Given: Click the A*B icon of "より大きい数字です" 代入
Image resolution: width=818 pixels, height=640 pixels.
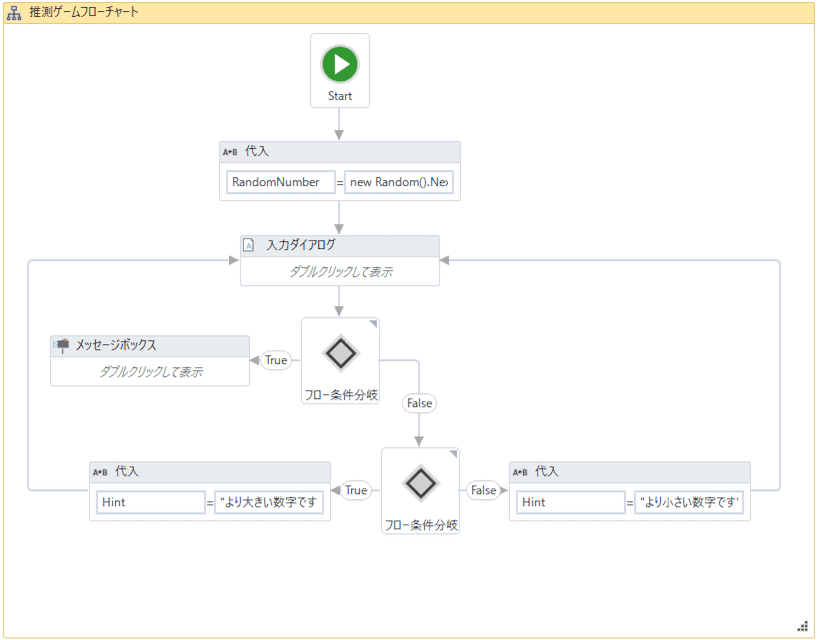Looking at the screenshot, I should pos(100,472).
